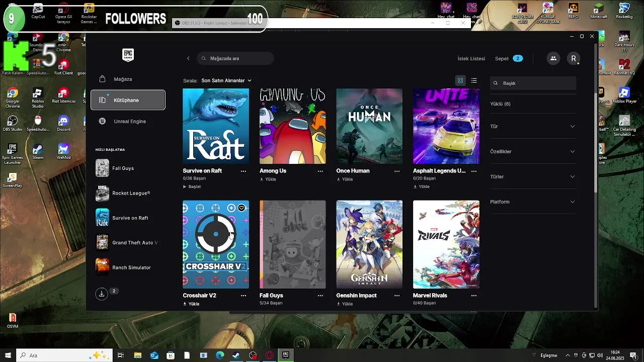Filter by Yüklü (6) installed games
Image resolution: width=644 pixels, height=362 pixels.
tap(500, 104)
